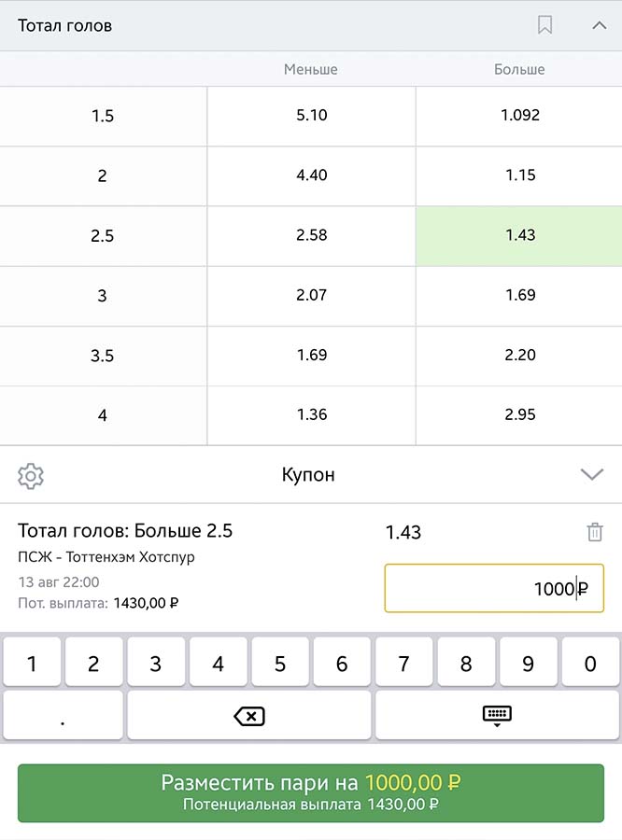Tap the Разместить пари на 1000,00 ₽ button
The image size is (622, 840).
[x=311, y=792]
